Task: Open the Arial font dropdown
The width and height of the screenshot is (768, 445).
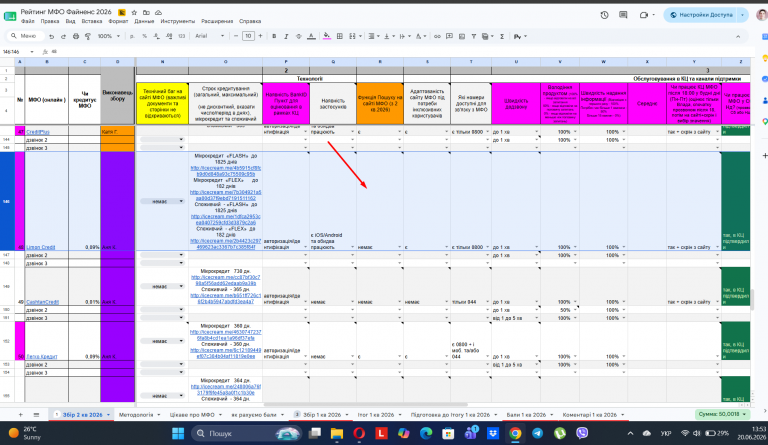Action: pyautogui.click(x=210, y=36)
